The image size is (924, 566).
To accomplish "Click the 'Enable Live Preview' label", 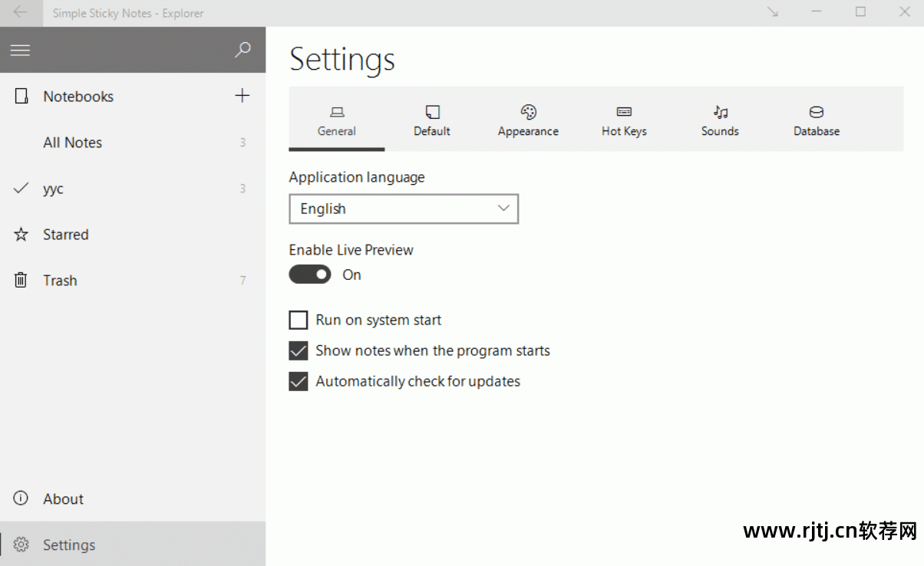I will point(351,250).
